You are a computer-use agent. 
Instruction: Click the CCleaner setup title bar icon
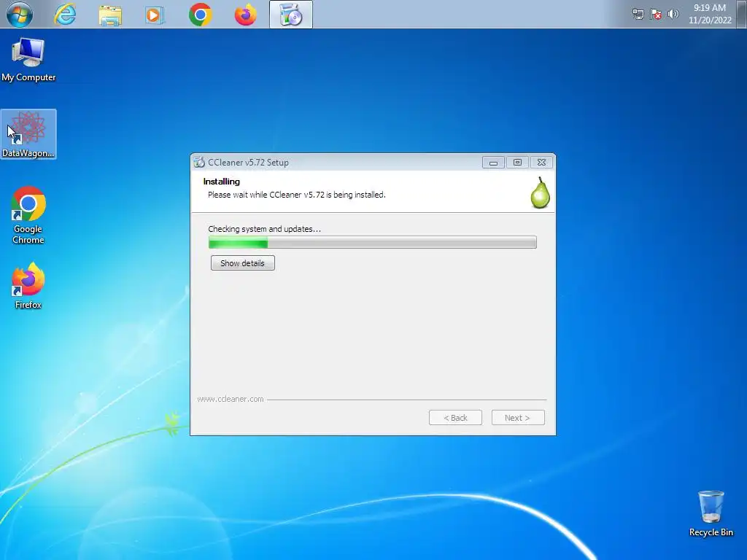coord(199,163)
